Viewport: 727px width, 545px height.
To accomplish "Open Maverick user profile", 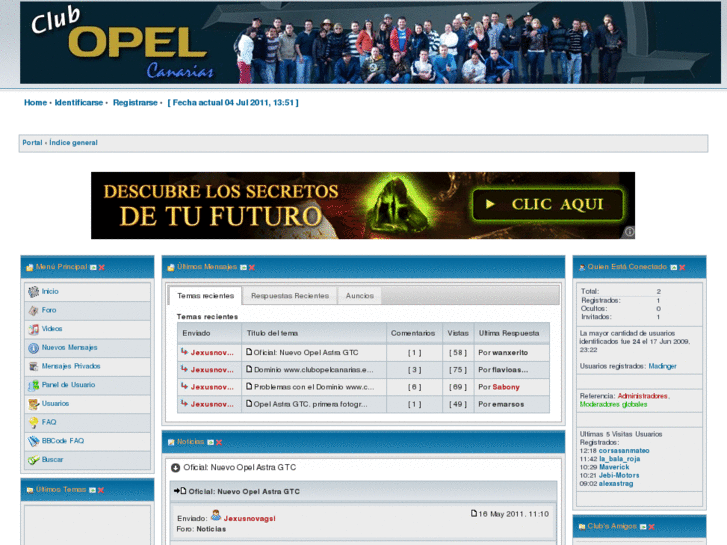I will pos(614,467).
